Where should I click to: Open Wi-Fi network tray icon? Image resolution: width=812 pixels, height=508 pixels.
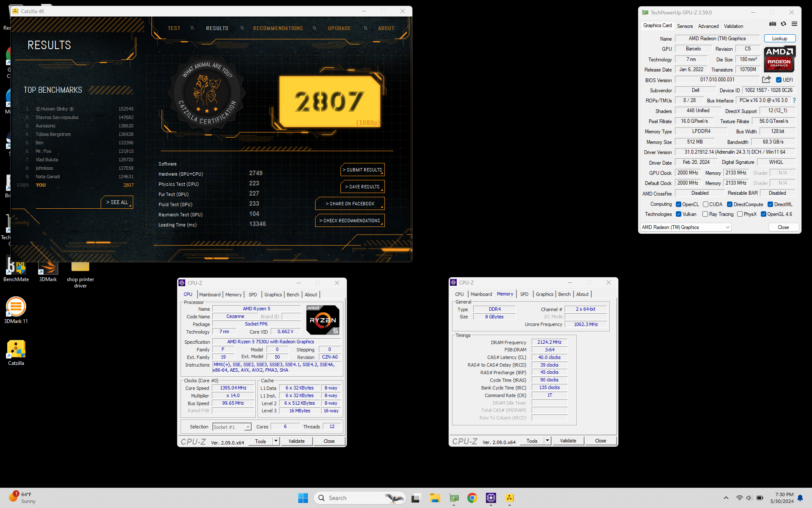739,498
